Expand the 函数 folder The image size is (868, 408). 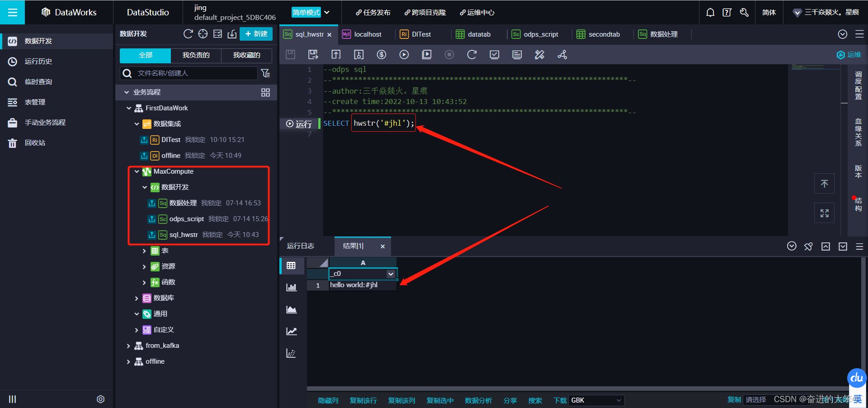(x=144, y=282)
